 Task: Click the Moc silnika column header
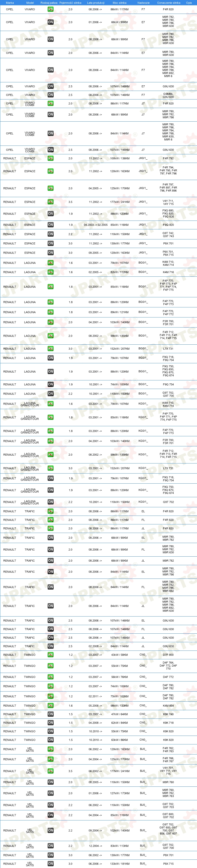click(x=119, y=3)
